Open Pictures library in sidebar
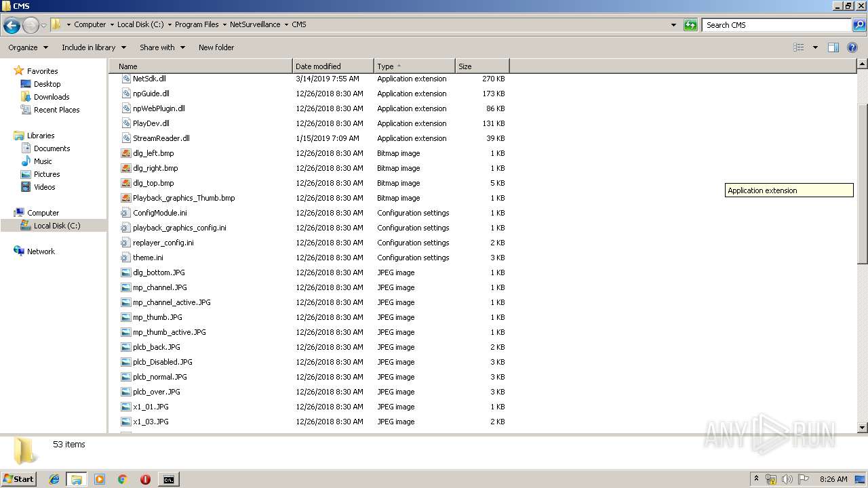Screen dimensions: 868x488 coord(47,174)
